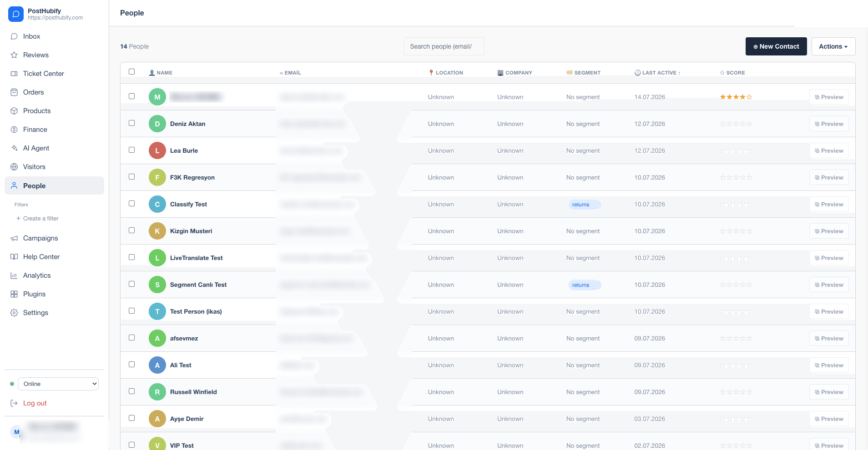Image resolution: width=868 pixels, height=450 pixels.
Task: Open the Analytics section
Action: pyautogui.click(x=54, y=275)
